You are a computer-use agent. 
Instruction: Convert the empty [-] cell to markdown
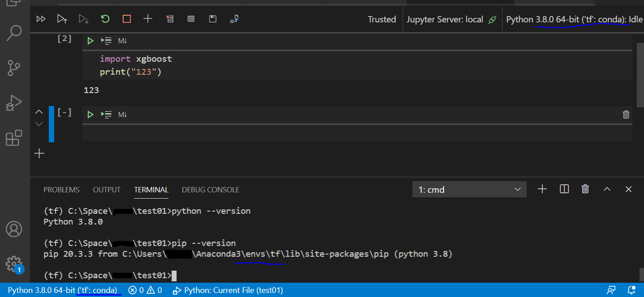pyautogui.click(x=123, y=115)
